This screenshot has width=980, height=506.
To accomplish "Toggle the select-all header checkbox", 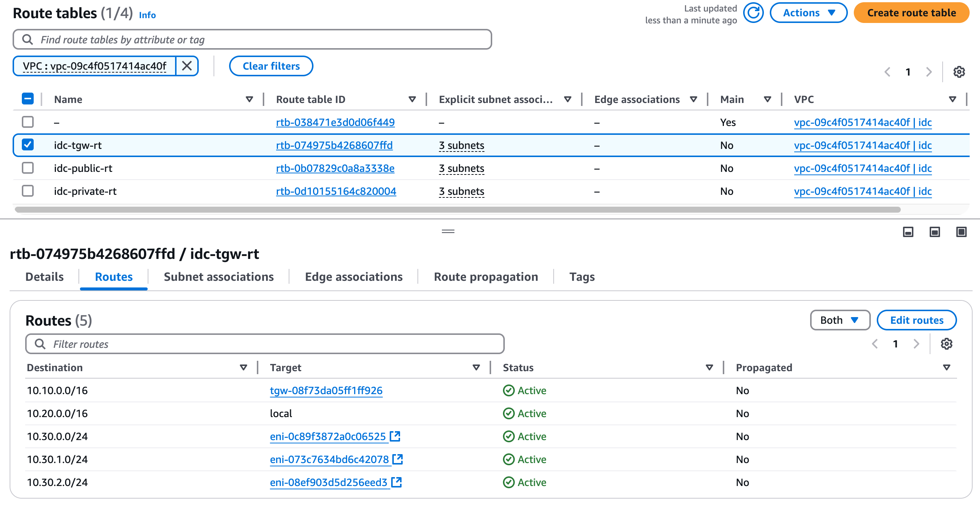I will pos(28,99).
